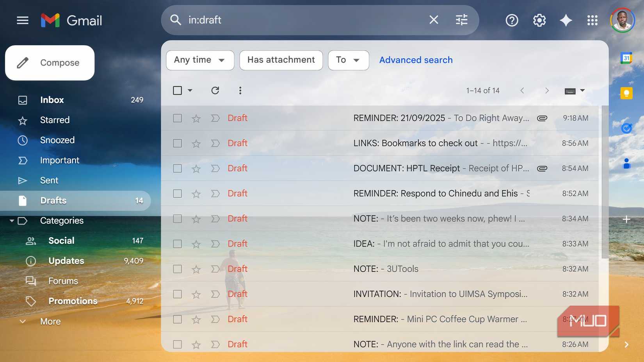Screen dimensions: 644x362
Task: Mark the IDEA draft as important
Action: pyautogui.click(x=215, y=244)
